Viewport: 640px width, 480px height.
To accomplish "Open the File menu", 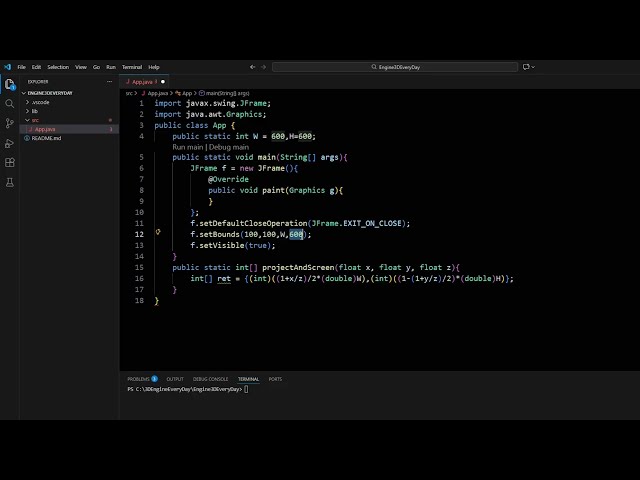I will pyautogui.click(x=22, y=67).
